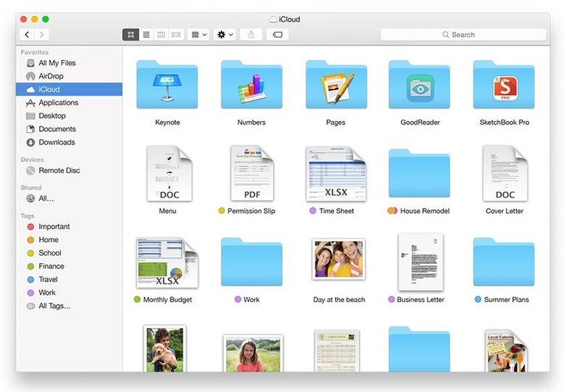Select the girl in field photo
The width and height of the screenshot is (565, 392).
click(x=253, y=353)
